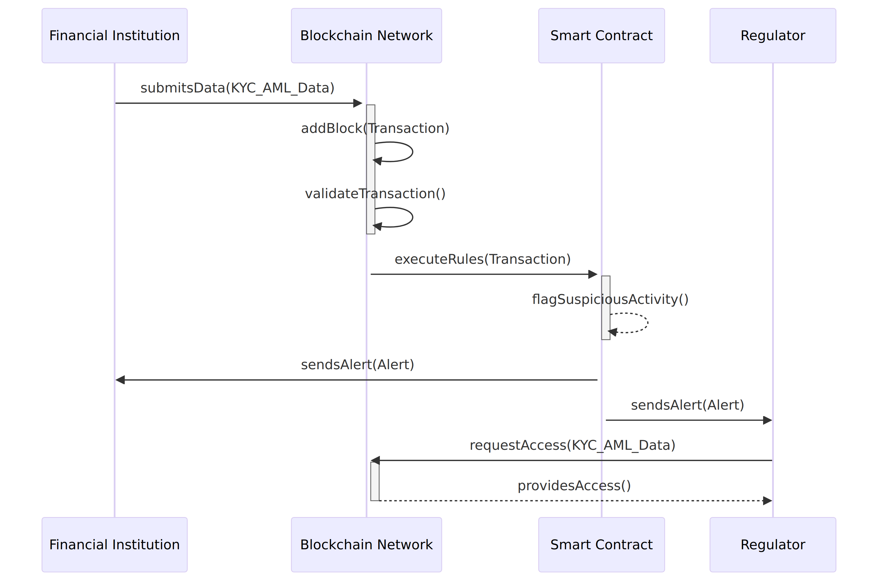Click the bottom Smart Contract box
887x588 pixels.
click(x=601, y=544)
